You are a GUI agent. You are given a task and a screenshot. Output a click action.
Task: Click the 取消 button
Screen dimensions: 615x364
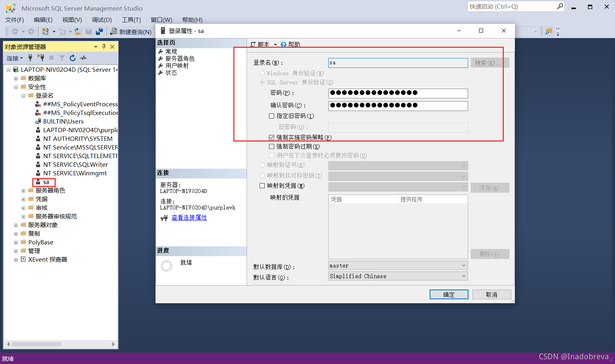click(x=492, y=295)
